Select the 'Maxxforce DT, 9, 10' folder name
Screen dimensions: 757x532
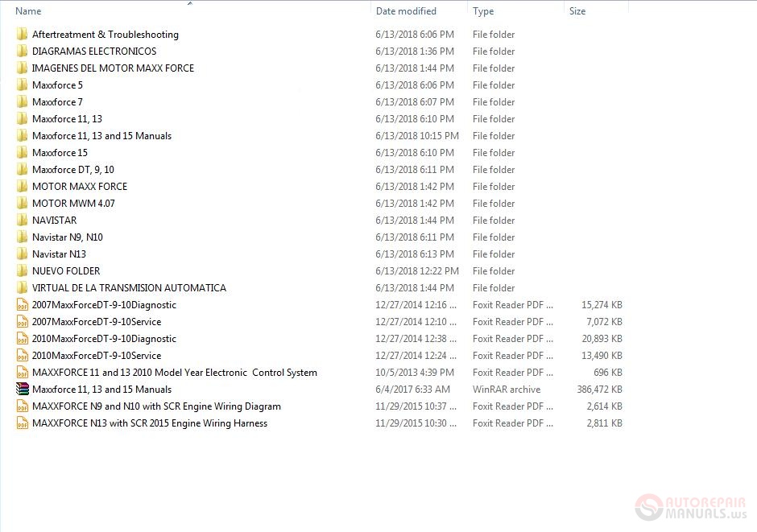pos(73,169)
